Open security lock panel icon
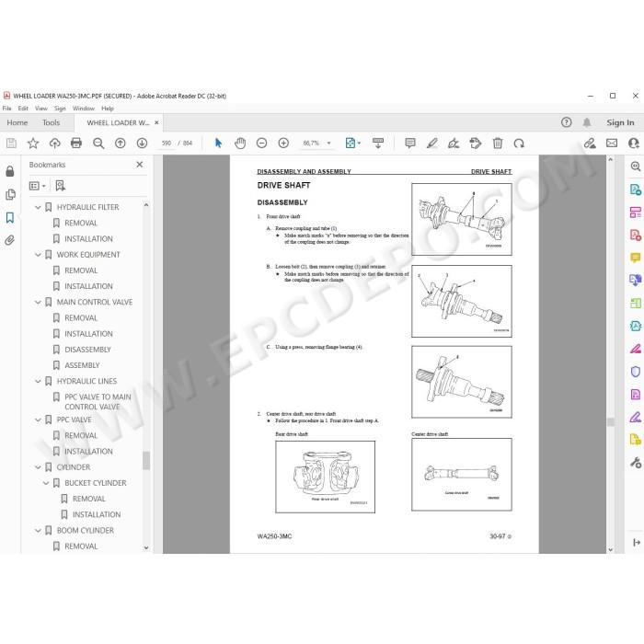Image resolution: width=644 pixels, height=644 pixels. point(10,171)
